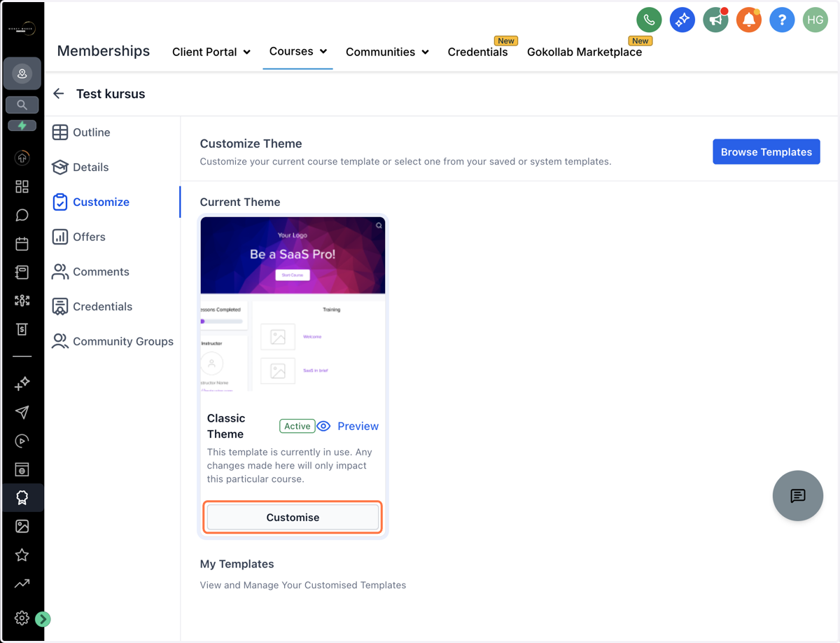Open the Gokollab Marketplace tab
Screen dimensions: 840x643
(584, 52)
